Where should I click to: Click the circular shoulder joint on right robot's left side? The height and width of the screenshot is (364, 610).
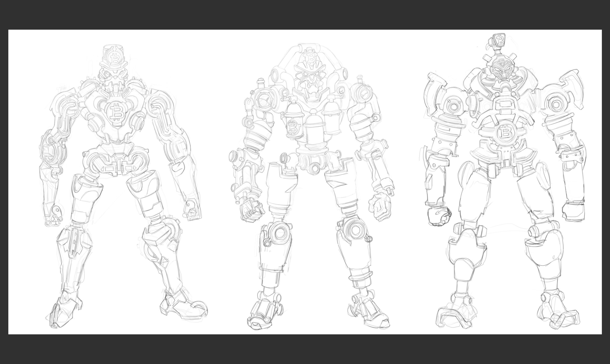(x=453, y=106)
